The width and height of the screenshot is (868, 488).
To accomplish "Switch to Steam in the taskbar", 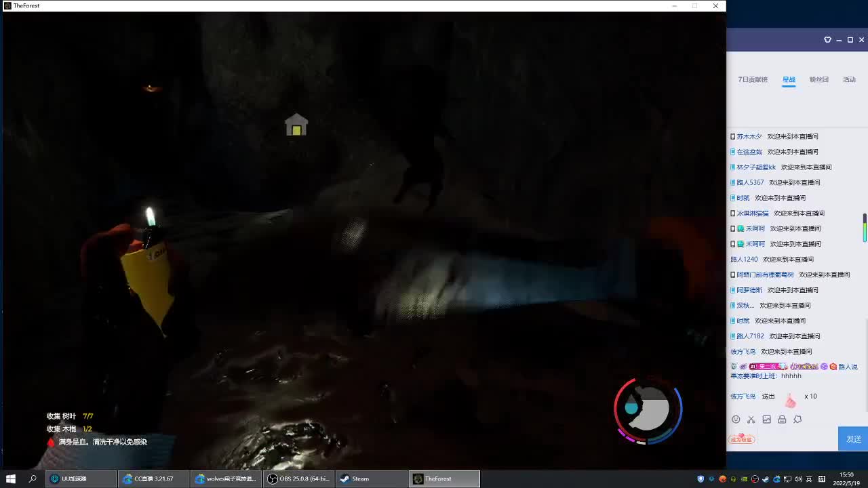I will click(371, 479).
